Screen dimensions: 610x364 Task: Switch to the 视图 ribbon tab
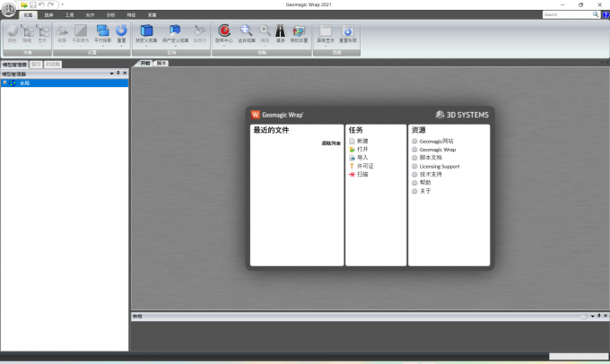tap(28, 15)
